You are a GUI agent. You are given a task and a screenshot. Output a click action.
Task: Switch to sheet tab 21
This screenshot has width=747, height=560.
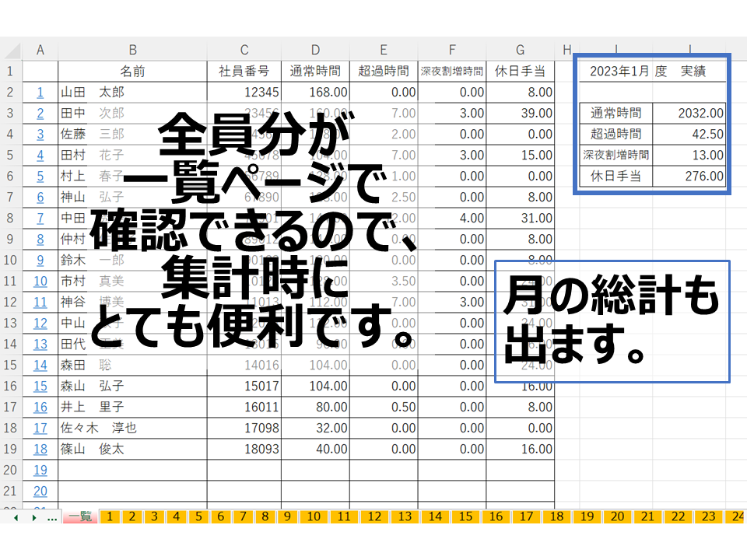click(x=647, y=516)
